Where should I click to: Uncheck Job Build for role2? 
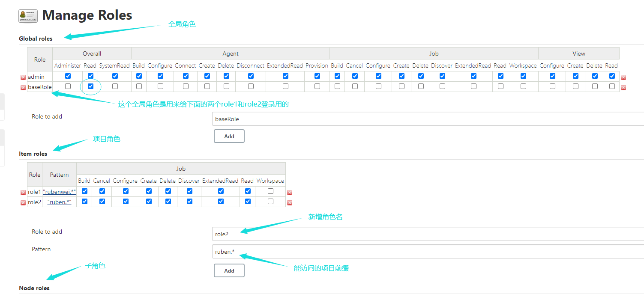[x=84, y=202]
